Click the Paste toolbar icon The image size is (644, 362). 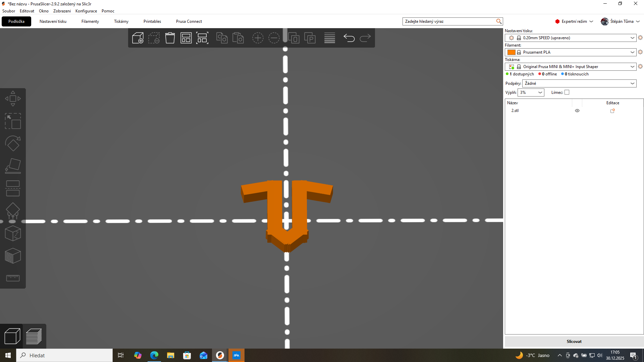(x=238, y=38)
